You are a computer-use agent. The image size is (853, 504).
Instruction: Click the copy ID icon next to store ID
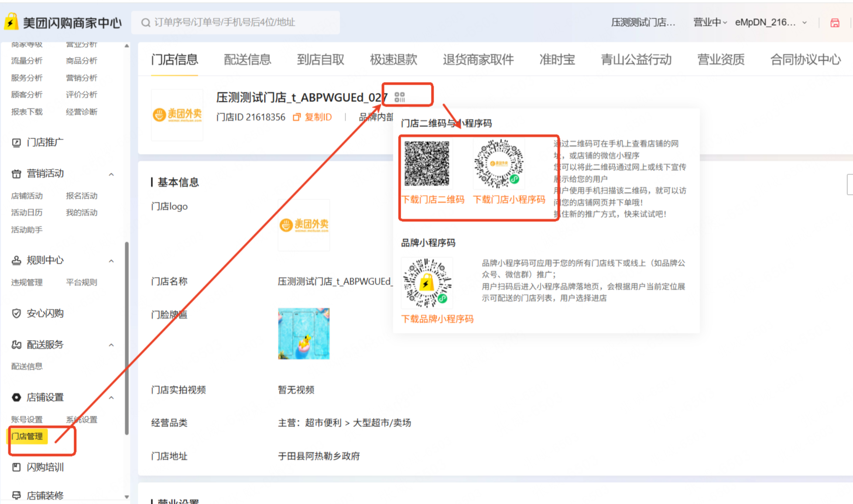297,117
